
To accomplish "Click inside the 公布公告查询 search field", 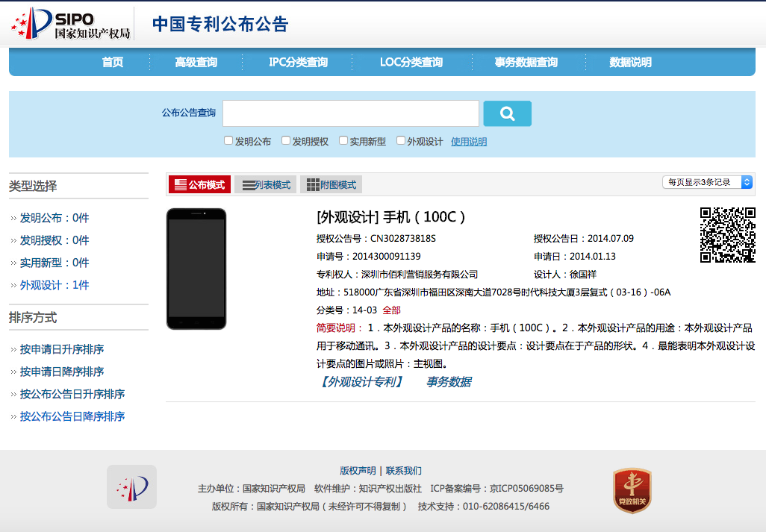I will (x=350, y=113).
